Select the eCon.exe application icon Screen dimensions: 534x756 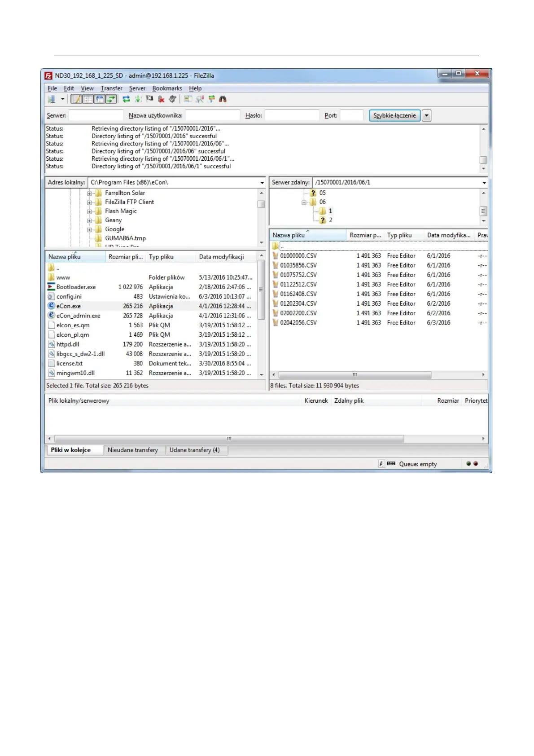tap(51, 306)
